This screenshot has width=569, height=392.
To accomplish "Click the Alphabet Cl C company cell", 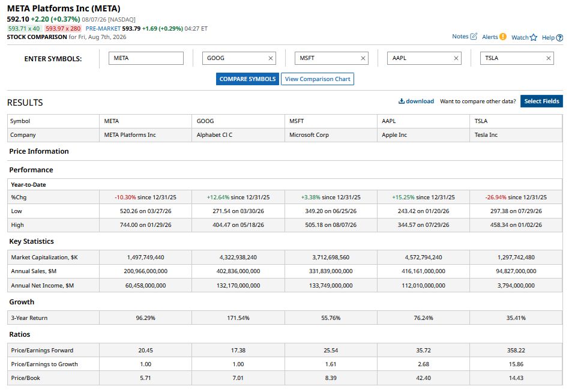I will point(238,134).
